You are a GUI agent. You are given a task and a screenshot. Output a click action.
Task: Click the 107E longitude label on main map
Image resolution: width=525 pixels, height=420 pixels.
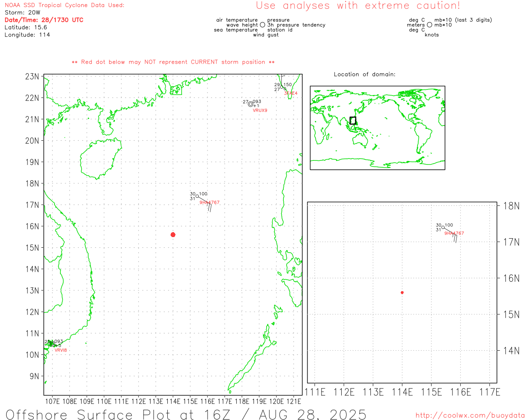pyautogui.click(x=52, y=402)
